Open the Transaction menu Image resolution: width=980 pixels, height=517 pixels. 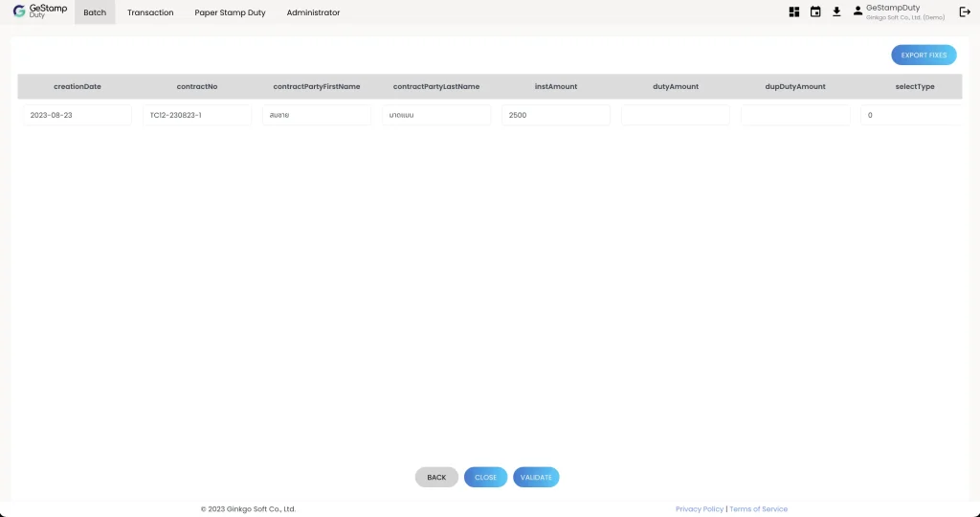150,12
